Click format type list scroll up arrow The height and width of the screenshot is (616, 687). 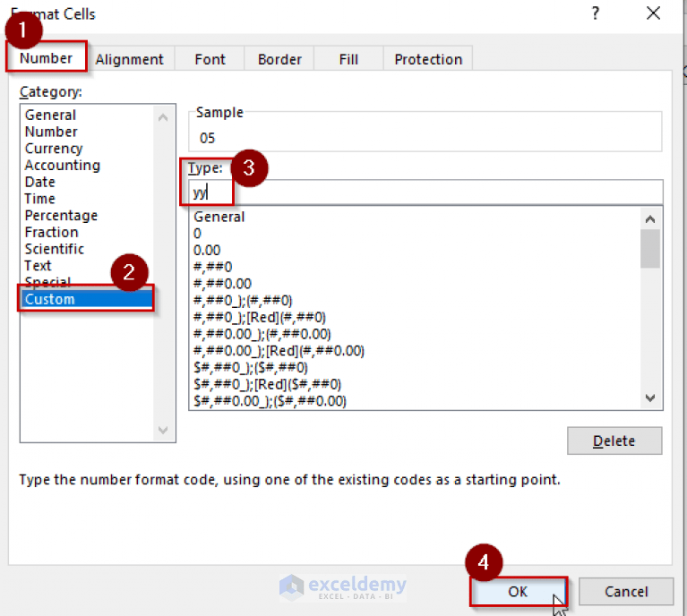tap(650, 219)
